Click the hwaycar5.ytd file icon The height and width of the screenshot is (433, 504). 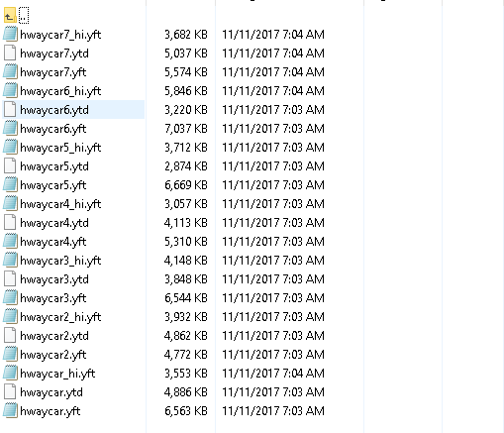[10, 165]
